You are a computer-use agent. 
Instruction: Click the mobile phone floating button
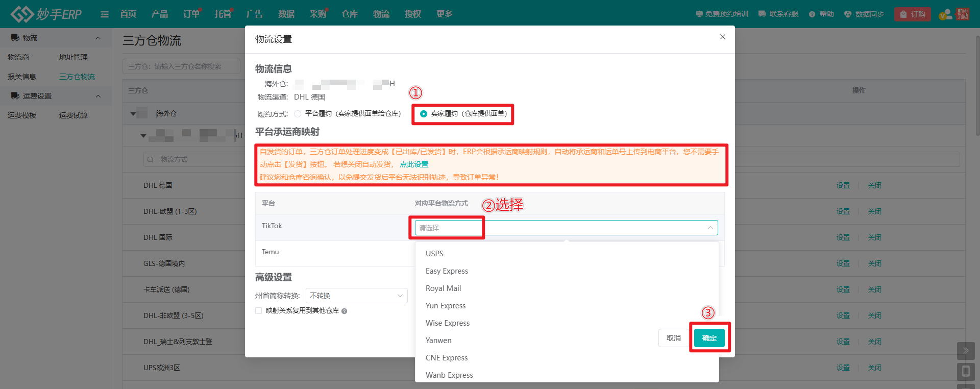(966, 372)
